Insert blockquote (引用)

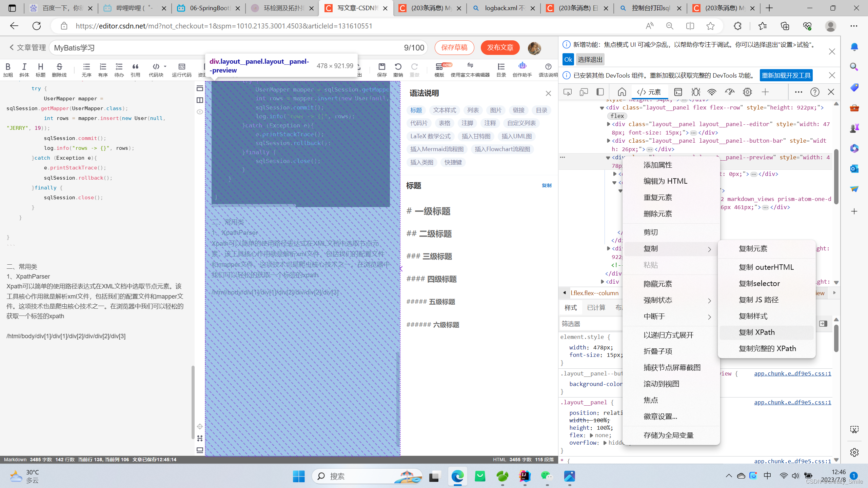[x=135, y=69]
